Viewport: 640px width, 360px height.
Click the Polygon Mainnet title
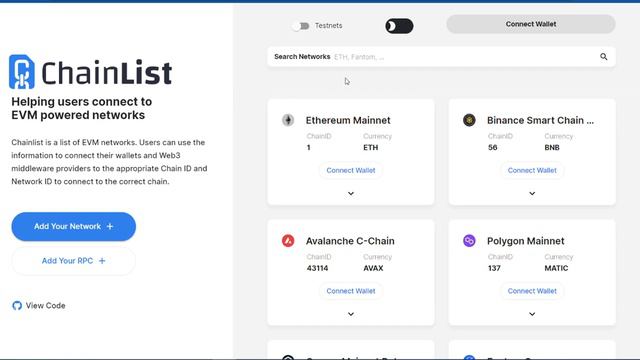tap(526, 241)
